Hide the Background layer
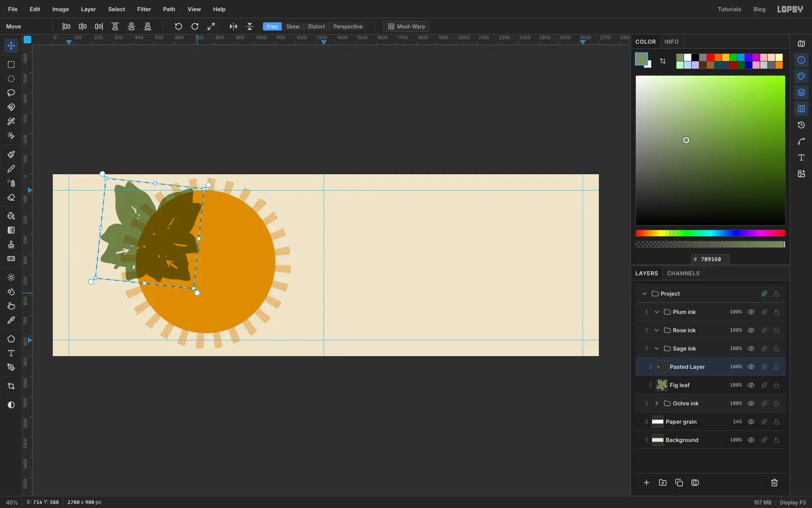The width and height of the screenshot is (812, 508). (x=751, y=440)
